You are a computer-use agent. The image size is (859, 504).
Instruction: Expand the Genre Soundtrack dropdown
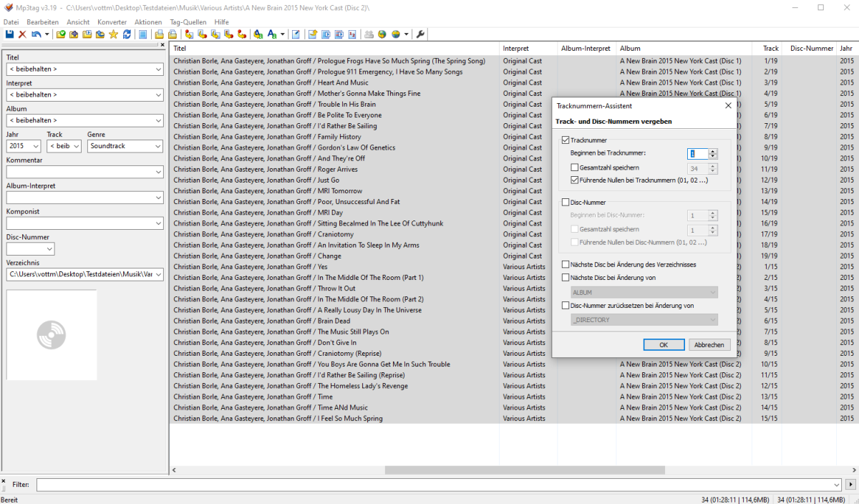pyautogui.click(x=158, y=146)
